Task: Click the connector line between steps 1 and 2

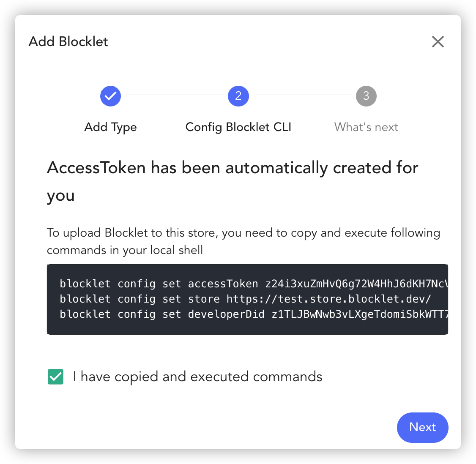Action: click(175, 95)
